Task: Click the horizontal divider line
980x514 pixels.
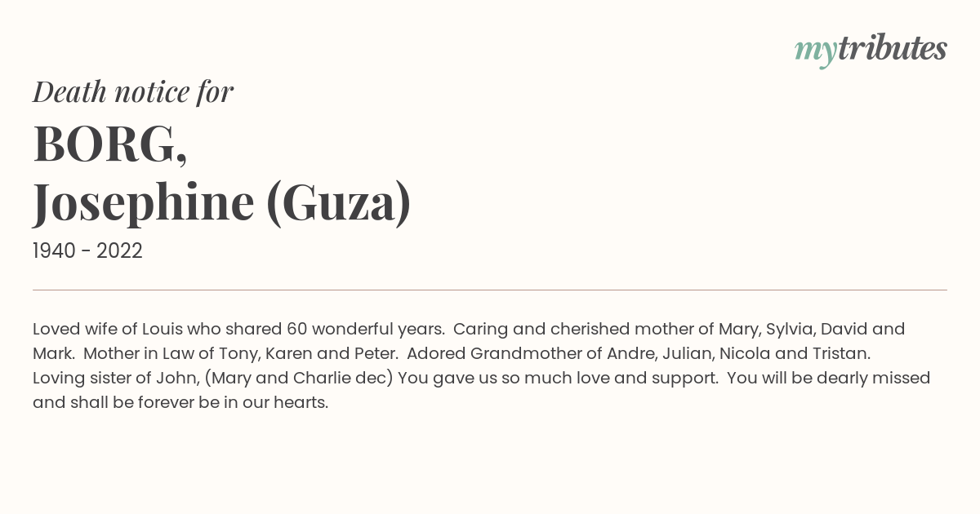Action: (x=490, y=290)
